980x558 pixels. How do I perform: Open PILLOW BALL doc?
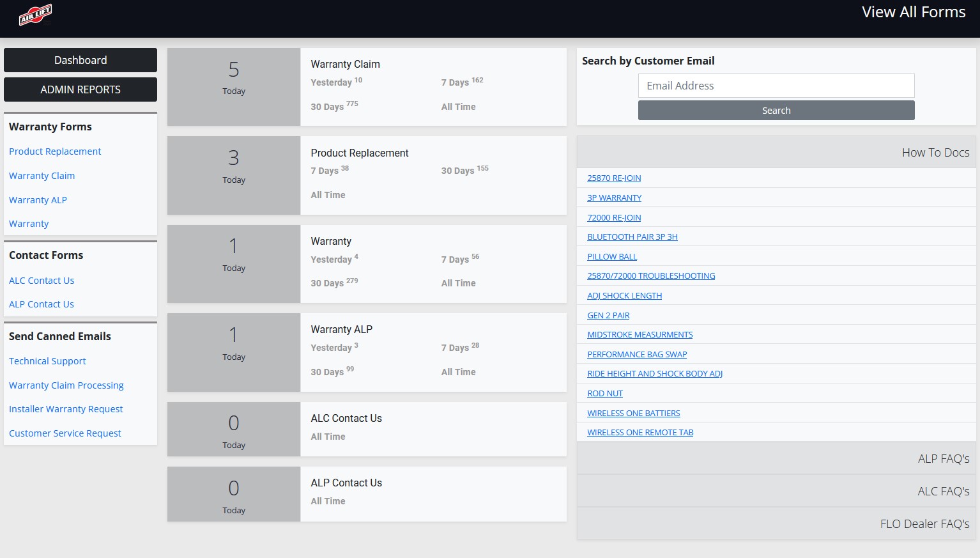(x=612, y=257)
